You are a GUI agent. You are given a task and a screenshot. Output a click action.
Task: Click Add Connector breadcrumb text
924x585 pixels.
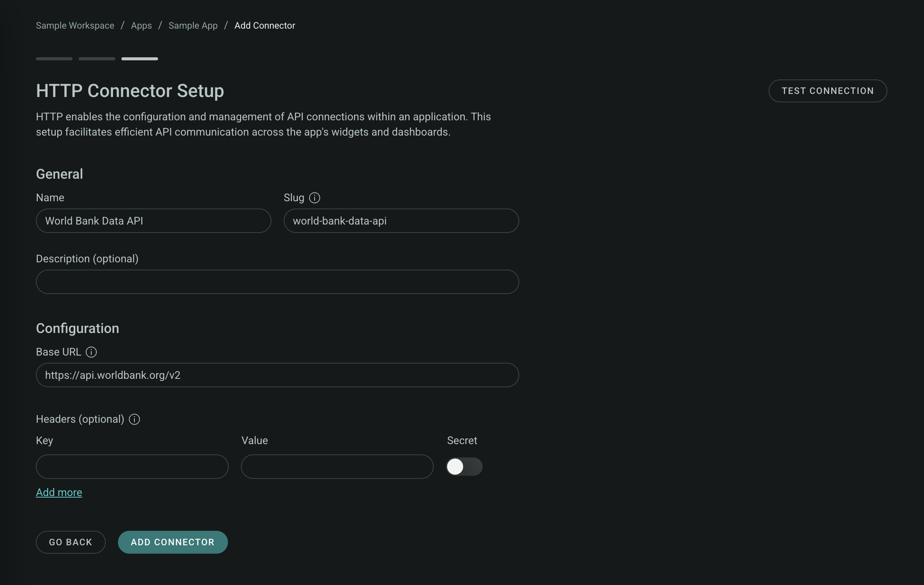point(265,25)
